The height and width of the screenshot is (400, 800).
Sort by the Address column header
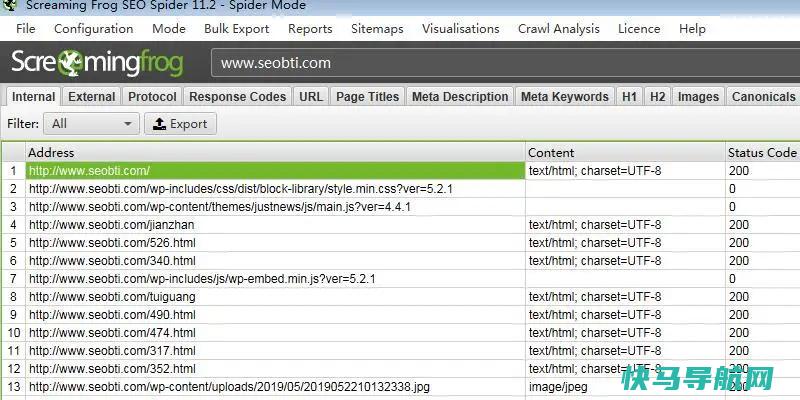click(276, 153)
